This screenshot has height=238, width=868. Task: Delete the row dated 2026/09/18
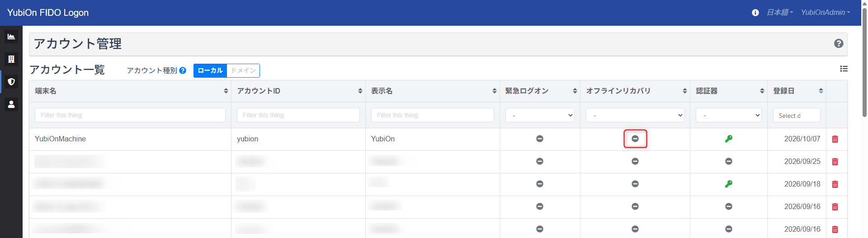835,184
